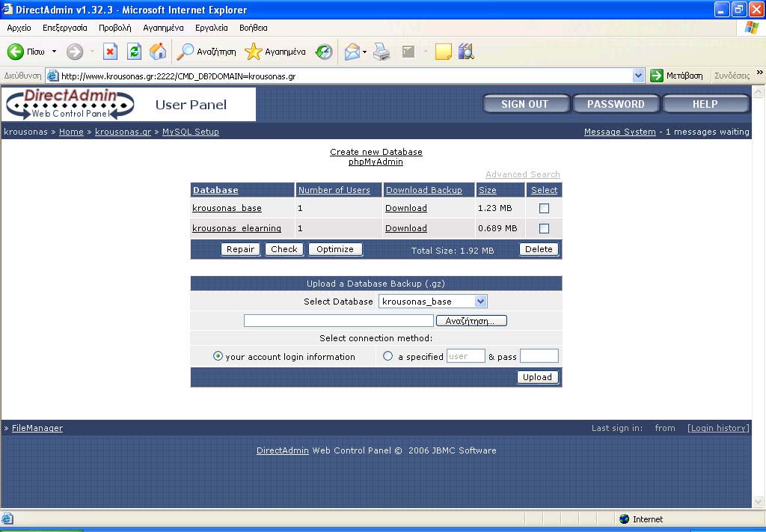This screenshot has height=532, width=766.
Task: Open the Αγαπημένα favorites star button
Action: click(x=275, y=52)
